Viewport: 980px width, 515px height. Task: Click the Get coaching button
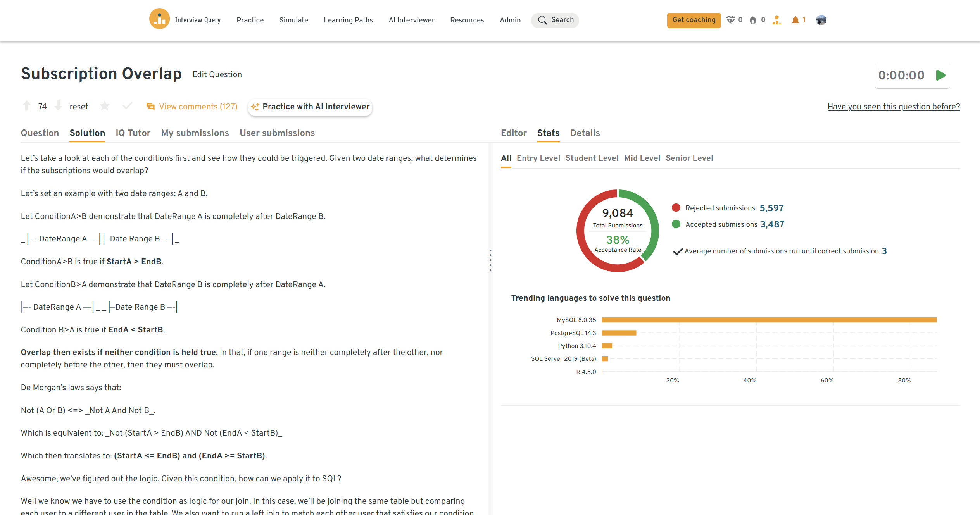click(694, 20)
